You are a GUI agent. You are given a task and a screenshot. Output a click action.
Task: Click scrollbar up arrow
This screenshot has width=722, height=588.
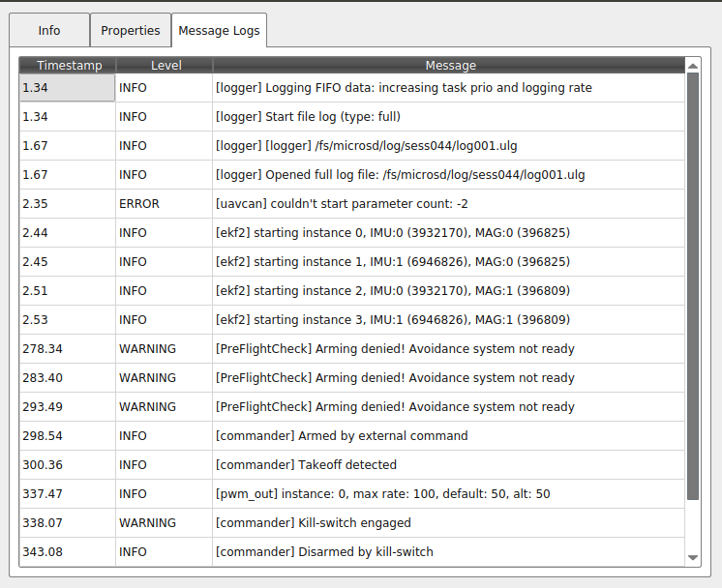[693, 66]
